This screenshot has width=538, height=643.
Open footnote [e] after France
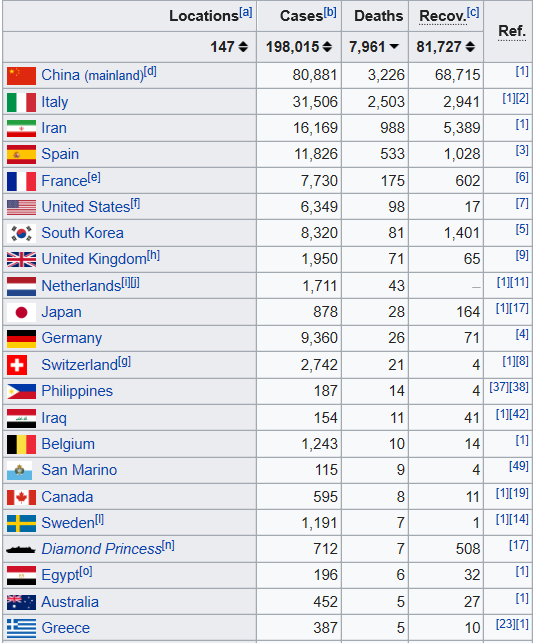[94, 177]
